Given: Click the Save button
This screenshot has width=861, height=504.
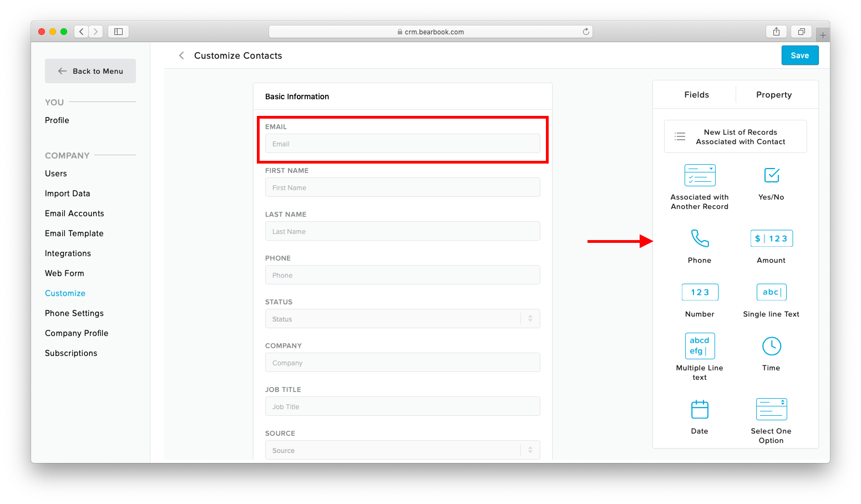Looking at the screenshot, I should [800, 55].
